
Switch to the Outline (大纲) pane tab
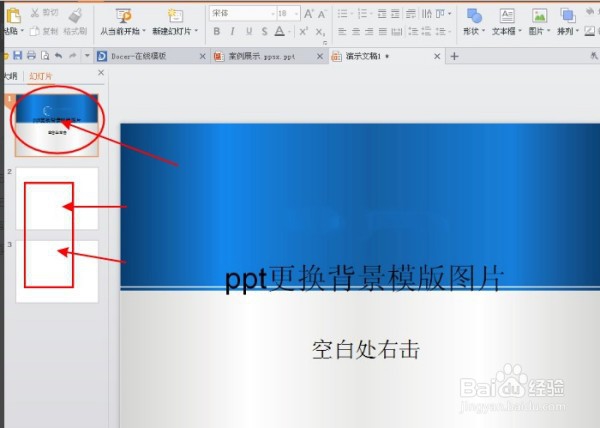[11, 76]
